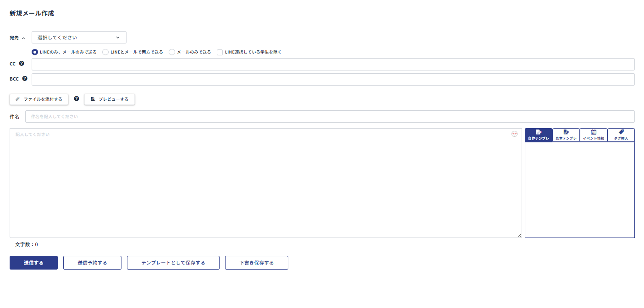Save draft with 下書き保存する
The image size is (644, 308).
257,263
